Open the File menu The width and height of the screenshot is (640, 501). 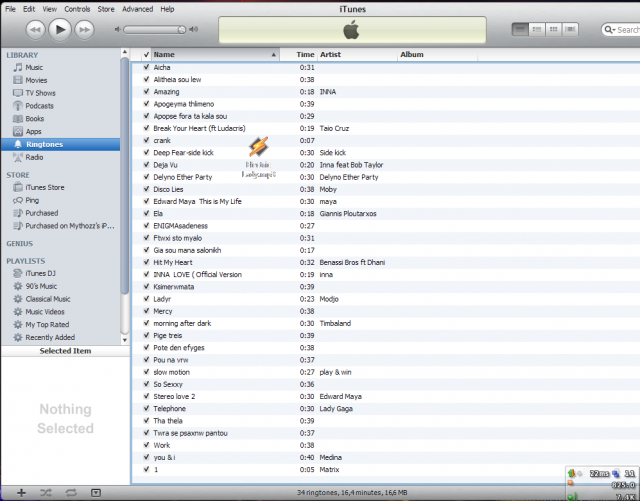click(10, 9)
